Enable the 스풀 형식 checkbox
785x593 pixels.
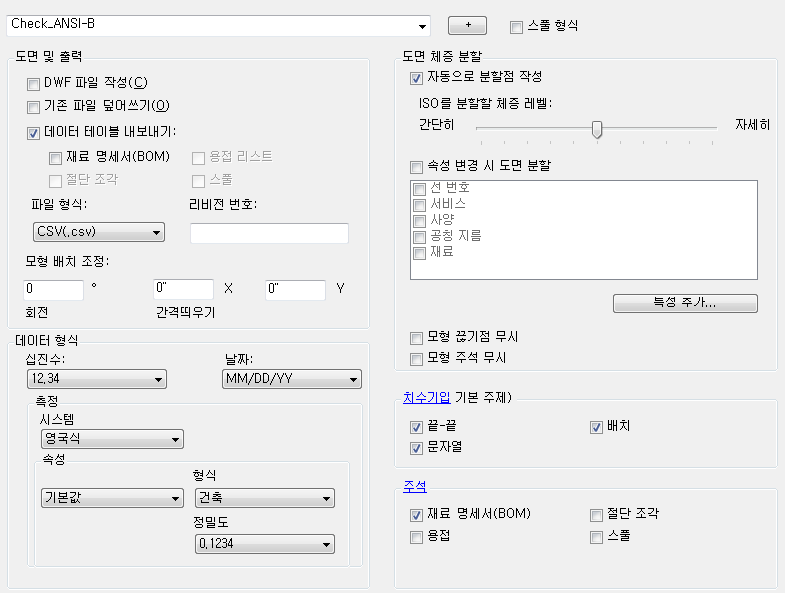516,26
